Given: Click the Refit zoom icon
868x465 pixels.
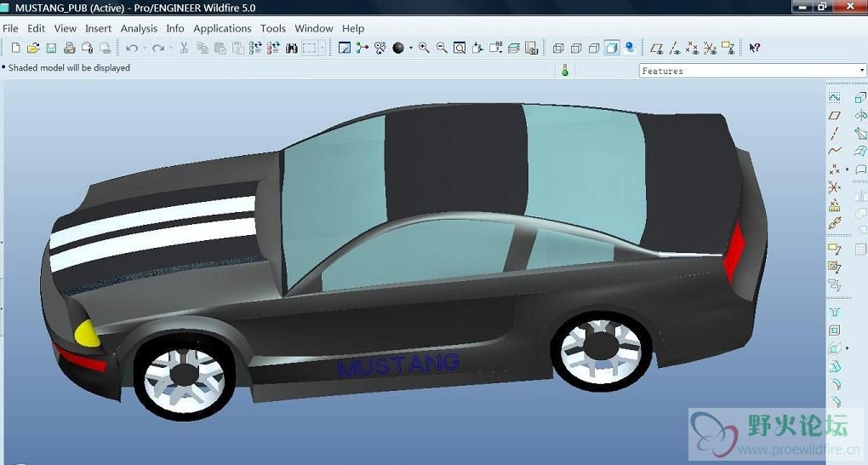Looking at the screenshot, I should pos(460,49).
